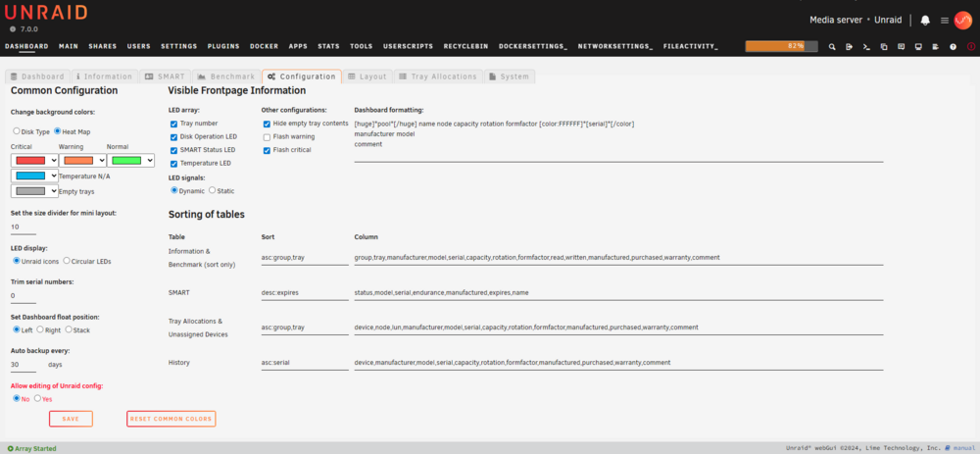Click the Array Started status indicator
Screen dimensions: 980x454
pyautogui.click(x=32, y=448)
